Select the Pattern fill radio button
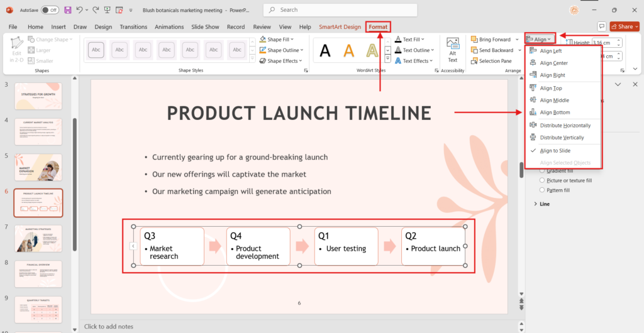 (x=542, y=190)
